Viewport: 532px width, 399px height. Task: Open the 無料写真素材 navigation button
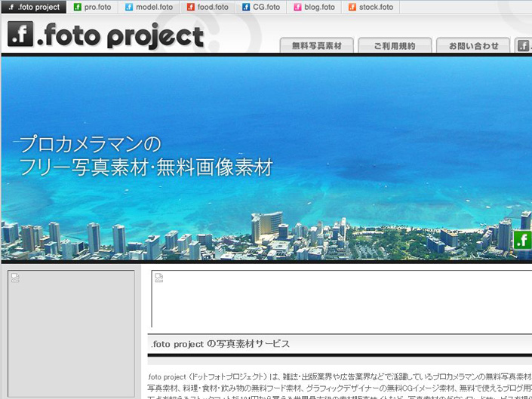[x=316, y=45]
